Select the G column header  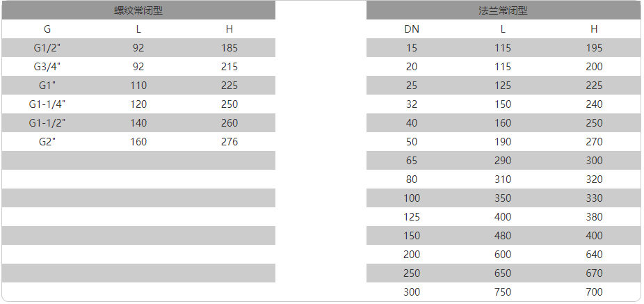click(47, 29)
